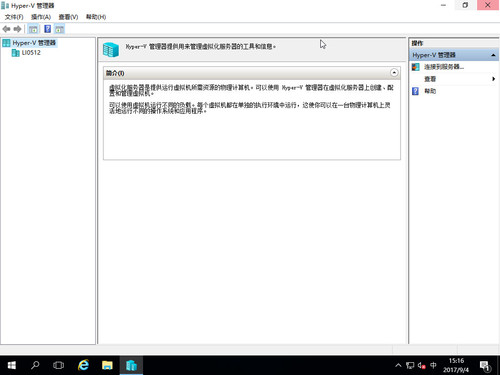Open the 查看(V) menu
The image size is (500, 375).
click(x=68, y=17)
